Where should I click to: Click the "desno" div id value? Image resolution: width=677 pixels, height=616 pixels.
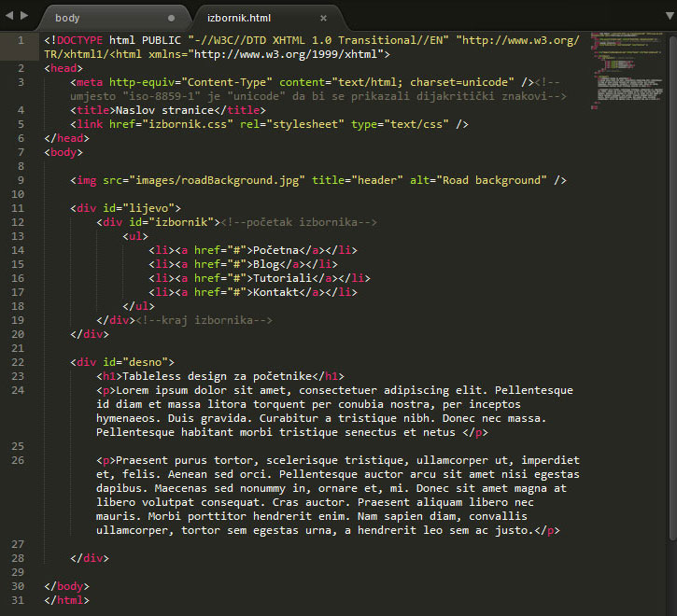coord(148,362)
